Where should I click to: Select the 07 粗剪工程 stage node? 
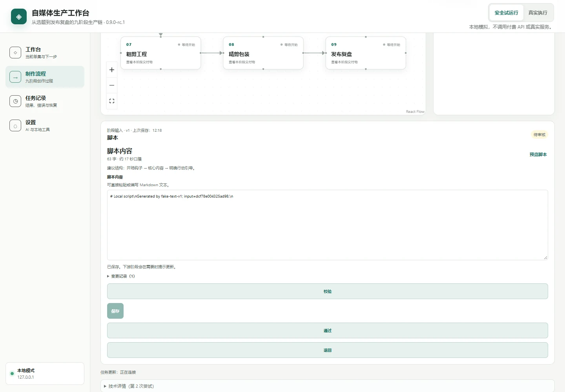[160, 53]
